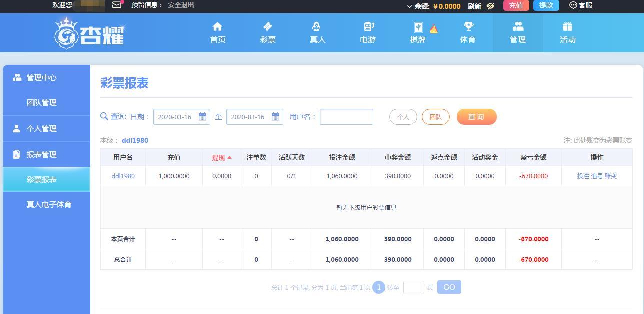Click the 首页 home icon
The width and height of the screenshot is (644, 314).
pos(217,26)
